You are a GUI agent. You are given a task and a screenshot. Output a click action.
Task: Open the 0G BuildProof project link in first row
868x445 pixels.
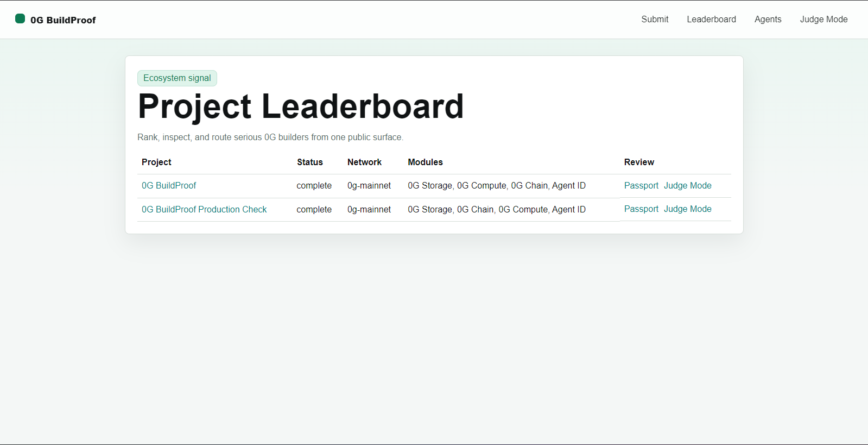169,186
